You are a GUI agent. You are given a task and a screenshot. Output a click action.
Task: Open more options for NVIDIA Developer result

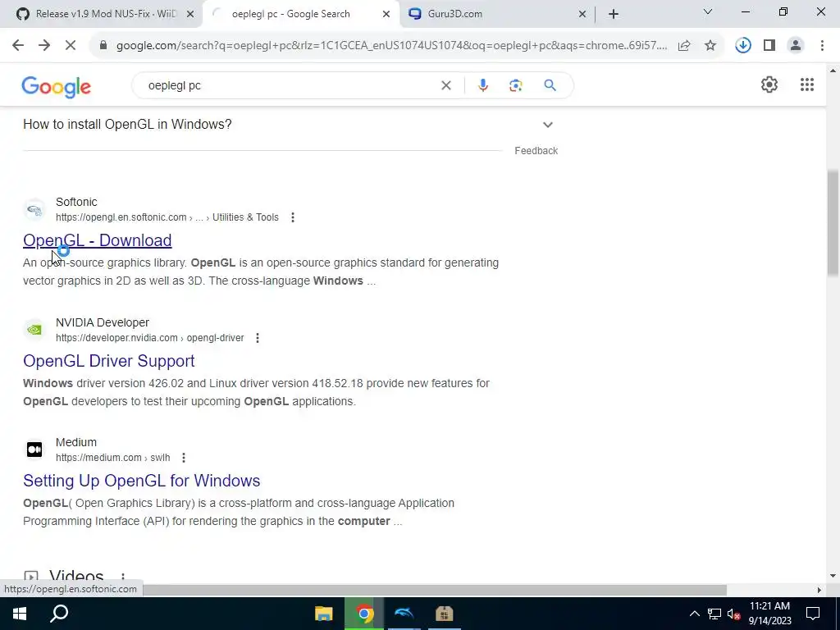click(257, 338)
